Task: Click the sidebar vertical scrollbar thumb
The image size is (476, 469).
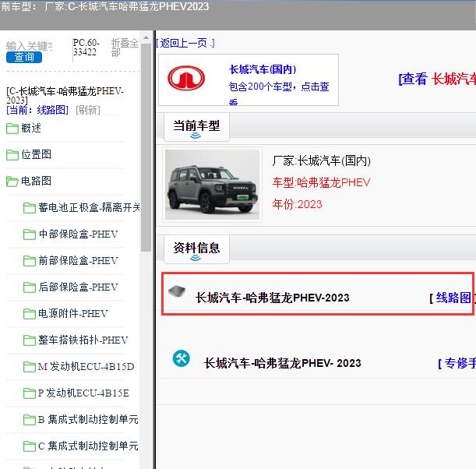Action: (x=146, y=147)
